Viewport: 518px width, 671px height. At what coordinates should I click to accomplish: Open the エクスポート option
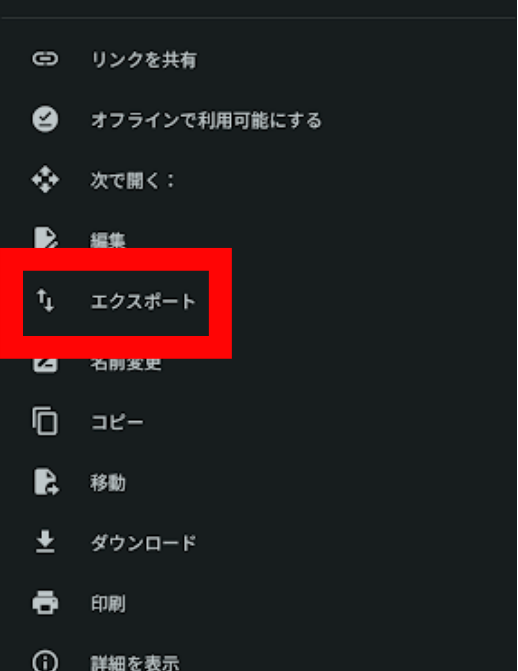(x=143, y=301)
